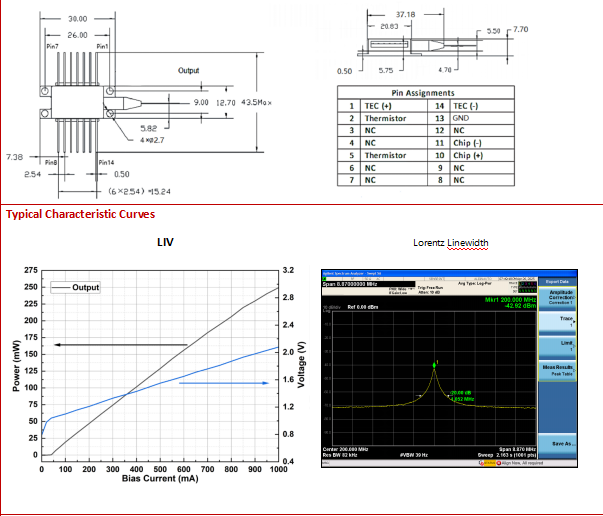Click the 275 tick on power axis

pyautogui.click(x=31, y=270)
